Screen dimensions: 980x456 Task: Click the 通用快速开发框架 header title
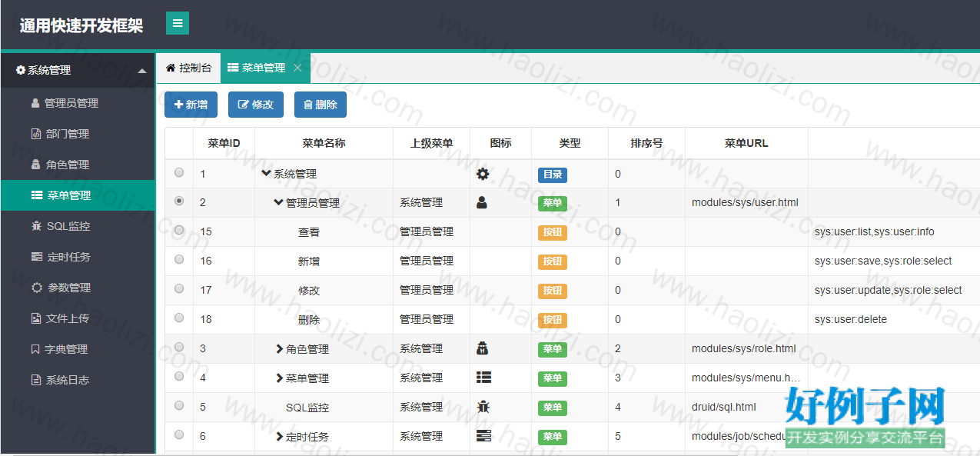point(81,25)
